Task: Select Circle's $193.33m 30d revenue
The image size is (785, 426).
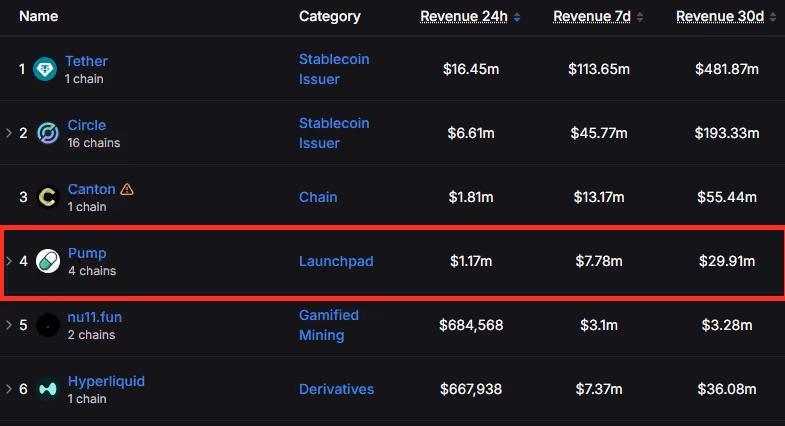Action: coord(727,133)
